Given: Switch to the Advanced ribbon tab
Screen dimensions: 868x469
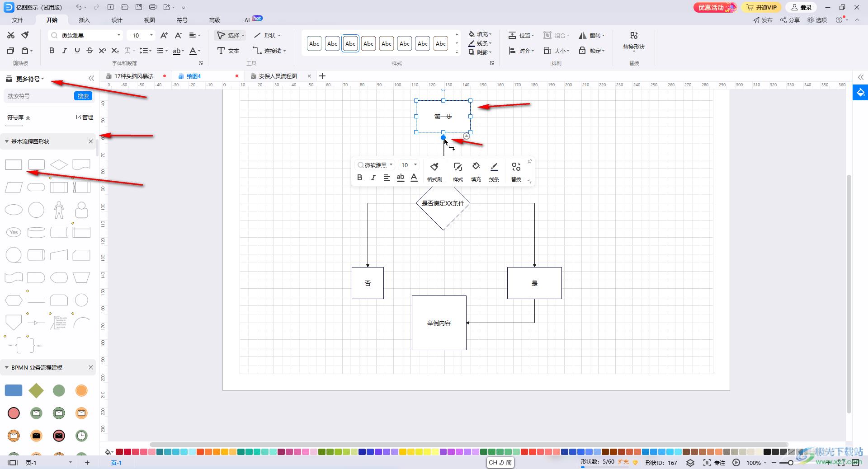Looking at the screenshot, I should tap(214, 20).
